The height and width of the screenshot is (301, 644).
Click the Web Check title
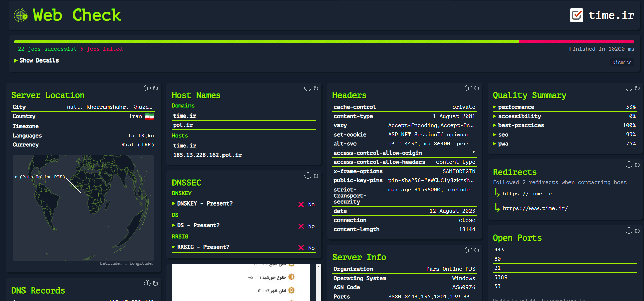(77, 15)
